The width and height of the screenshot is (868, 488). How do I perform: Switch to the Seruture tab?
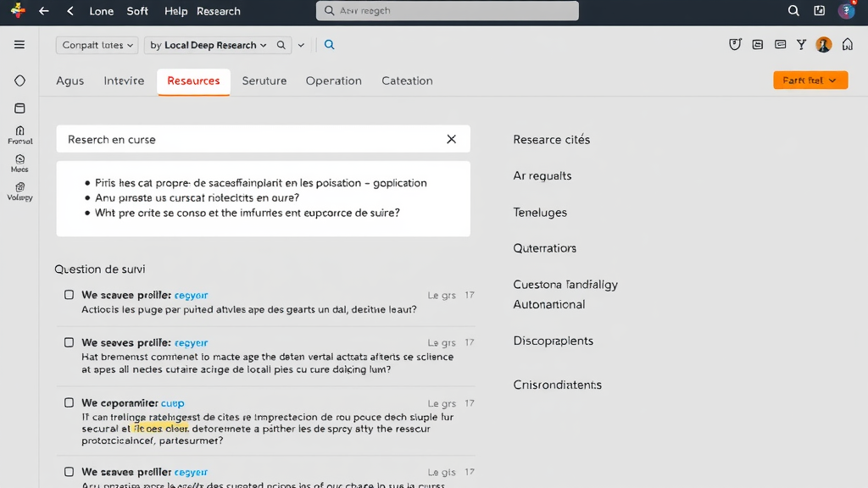pyautogui.click(x=264, y=80)
